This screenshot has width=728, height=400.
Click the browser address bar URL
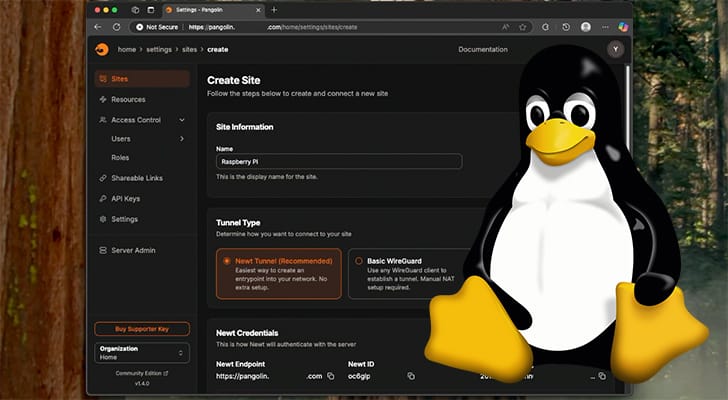[x=273, y=27]
